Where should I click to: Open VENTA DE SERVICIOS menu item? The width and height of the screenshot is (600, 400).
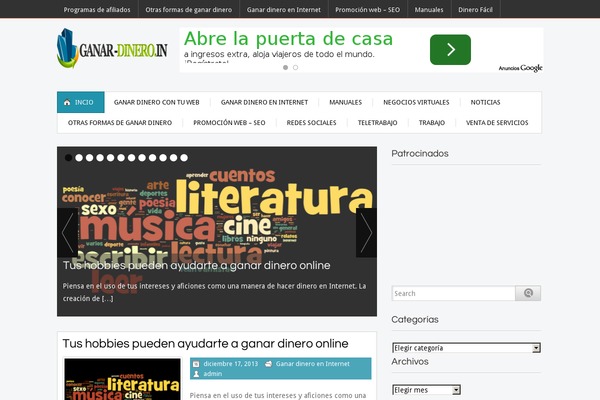[x=497, y=122]
